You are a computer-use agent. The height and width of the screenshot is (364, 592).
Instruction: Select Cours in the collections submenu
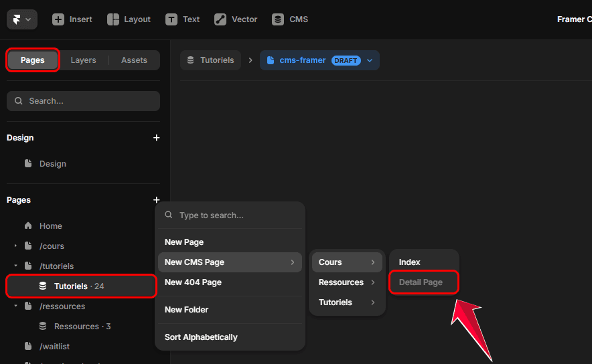pyautogui.click(x=347, y=262)
